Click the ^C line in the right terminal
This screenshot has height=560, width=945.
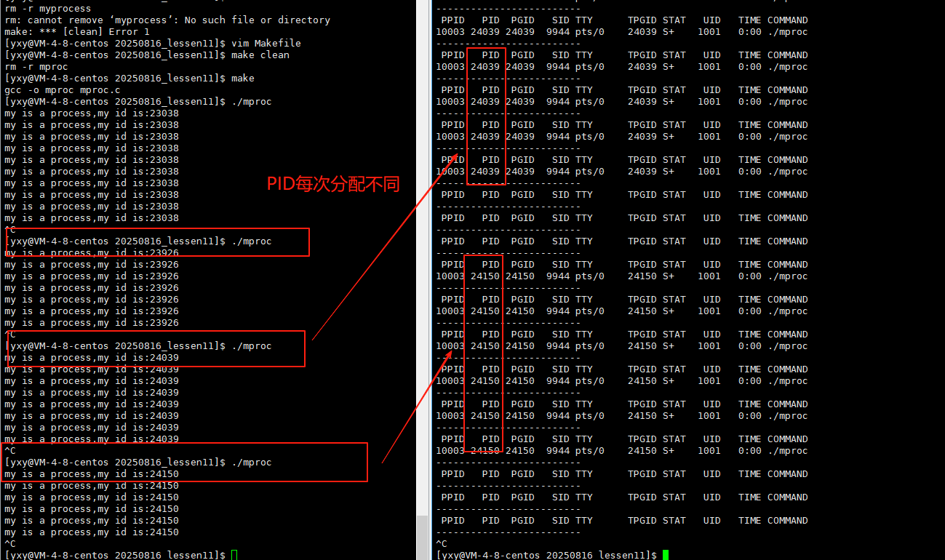[441, 544]
